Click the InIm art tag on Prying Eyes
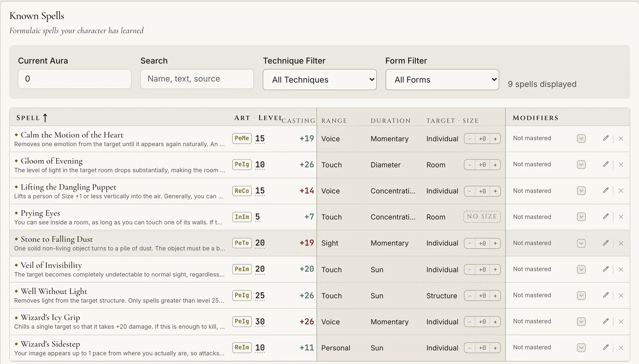 tap(242, 217)
